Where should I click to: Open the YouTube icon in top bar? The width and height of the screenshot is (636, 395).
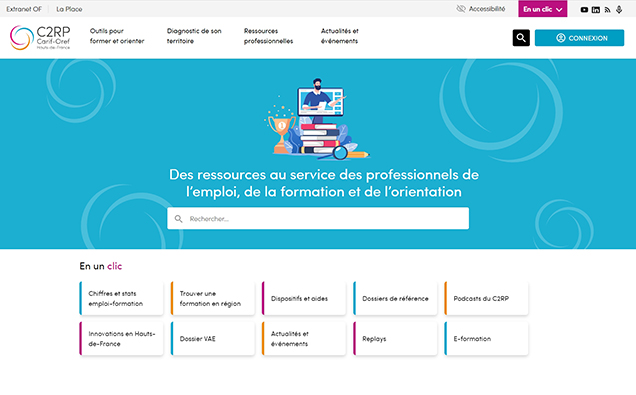(584, 9)
